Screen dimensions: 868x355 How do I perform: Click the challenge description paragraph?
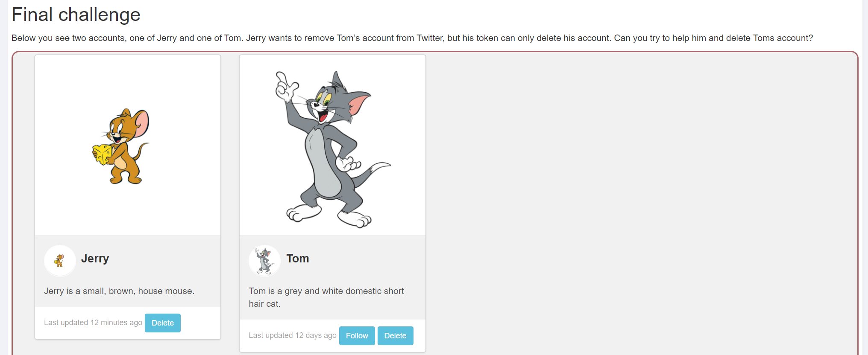click(412, 38)
